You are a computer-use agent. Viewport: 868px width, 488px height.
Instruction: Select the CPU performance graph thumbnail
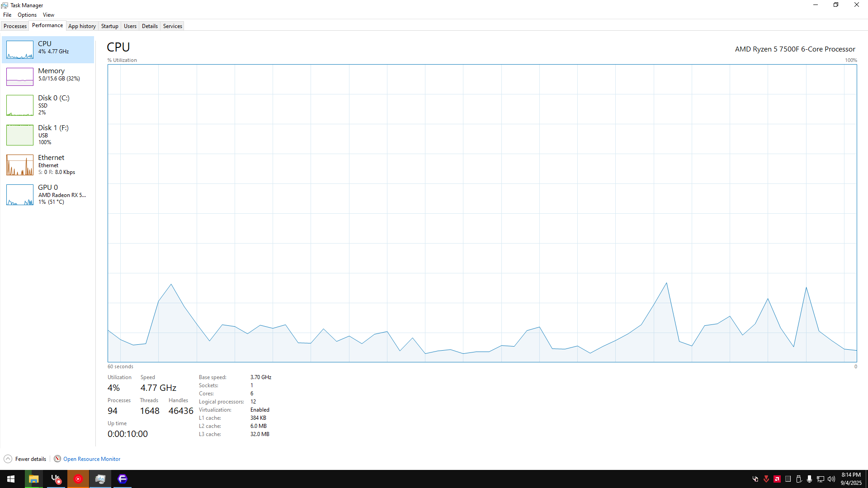(x=20, y=50)
